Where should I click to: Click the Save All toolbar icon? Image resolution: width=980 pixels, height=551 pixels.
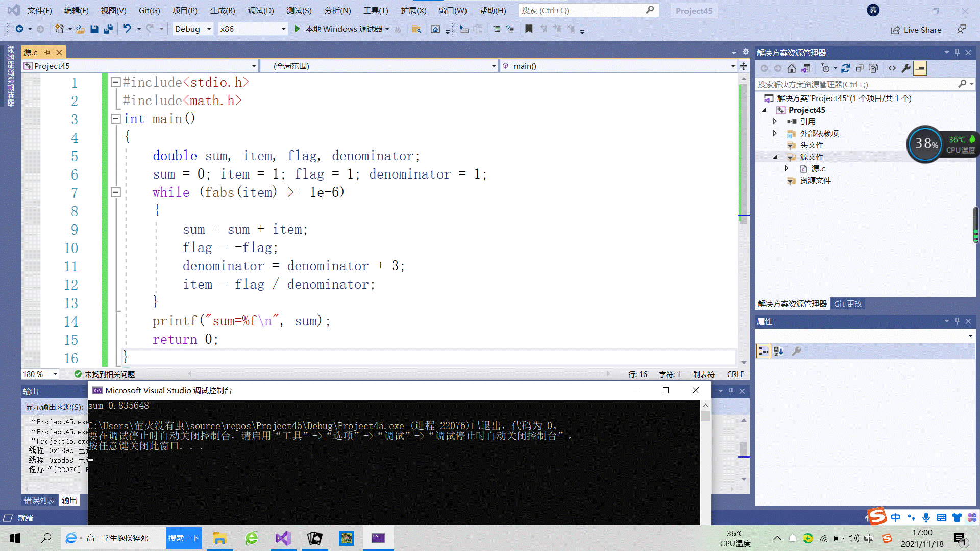click(x=108, y=29)
